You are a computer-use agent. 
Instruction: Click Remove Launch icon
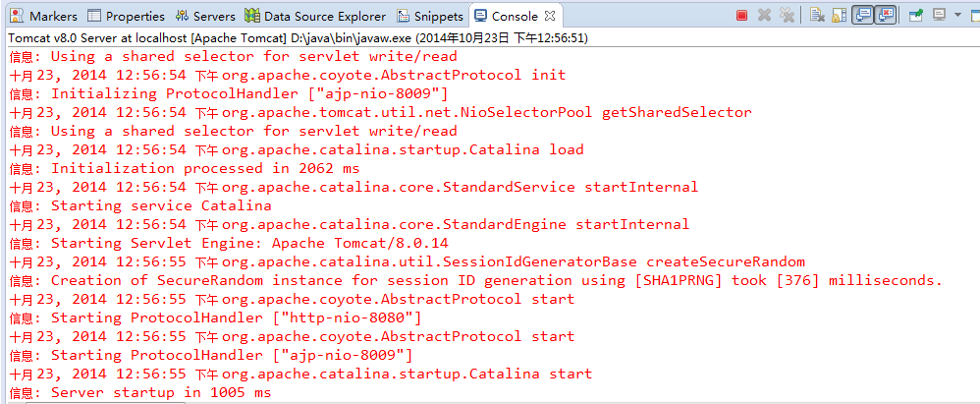pyautogui.click(x=765, y=16)
